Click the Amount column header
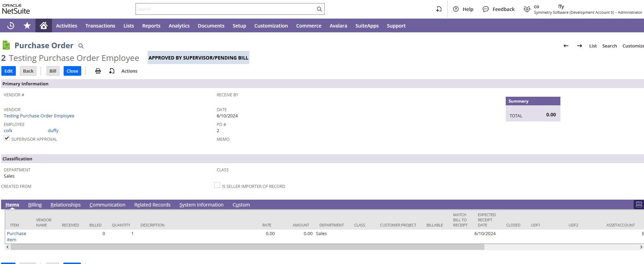Viewport: 644px width, 264px height. click(301, 225)
